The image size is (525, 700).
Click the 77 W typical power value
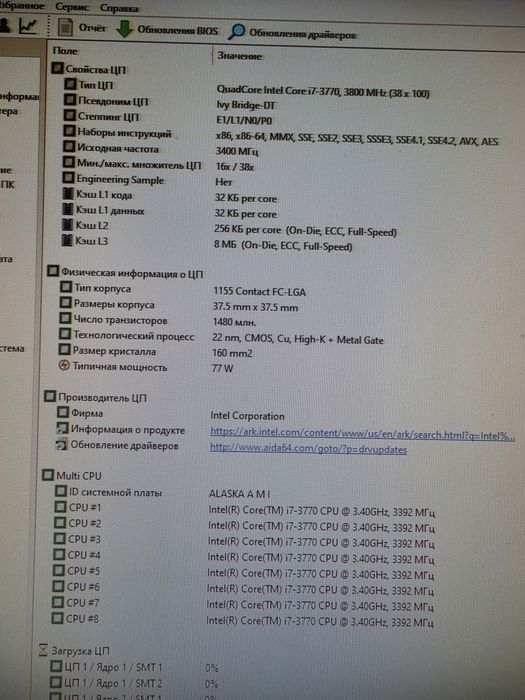[222, 368]
